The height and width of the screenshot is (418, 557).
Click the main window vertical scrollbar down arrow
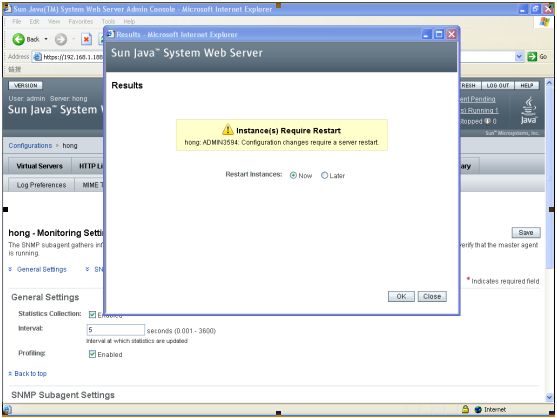549,398
